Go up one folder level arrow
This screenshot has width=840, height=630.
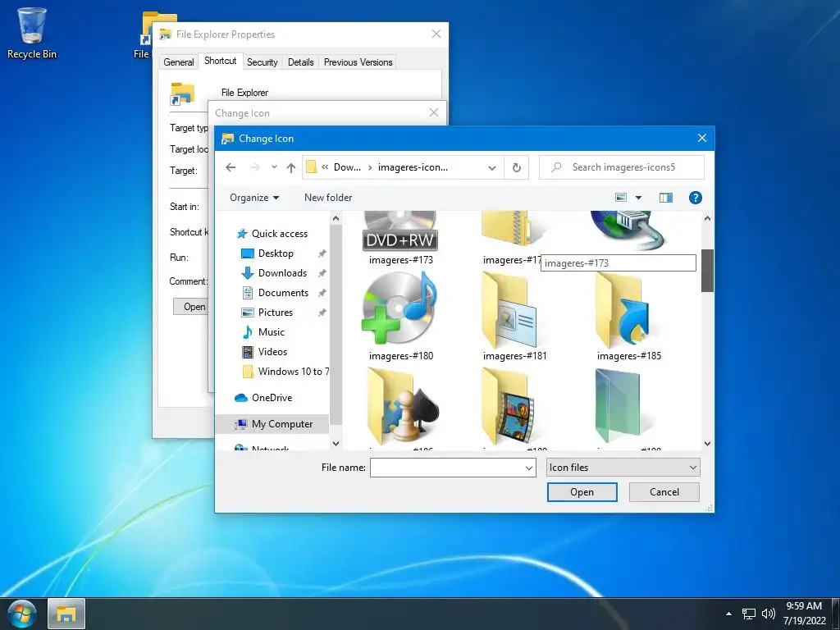coord(291,167)
